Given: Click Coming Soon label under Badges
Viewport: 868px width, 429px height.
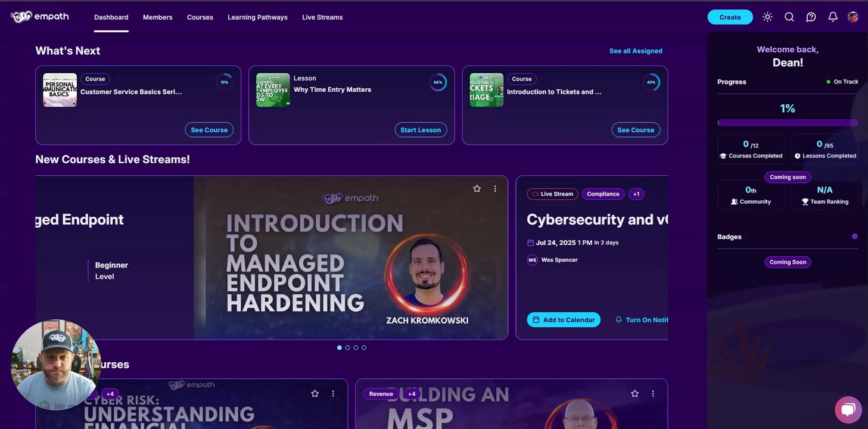Looking at the screenshot, I should pos(788,262).
